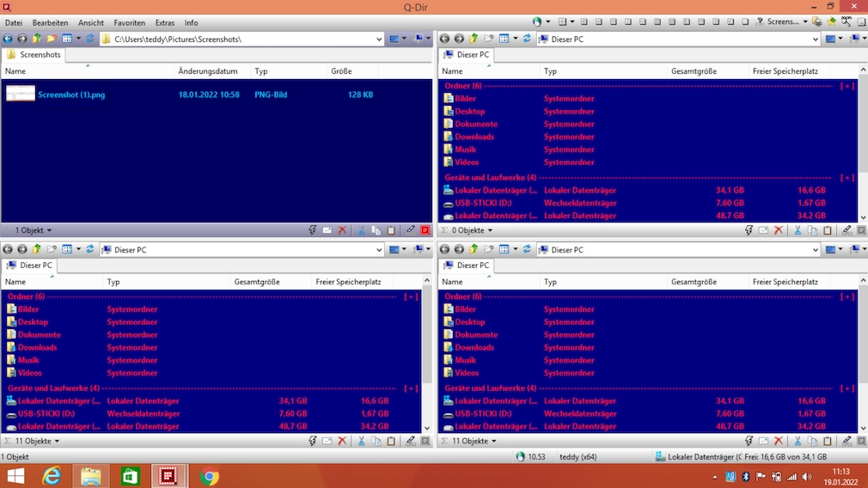Click the paste clipboard icon in the top-right pane

828,230
